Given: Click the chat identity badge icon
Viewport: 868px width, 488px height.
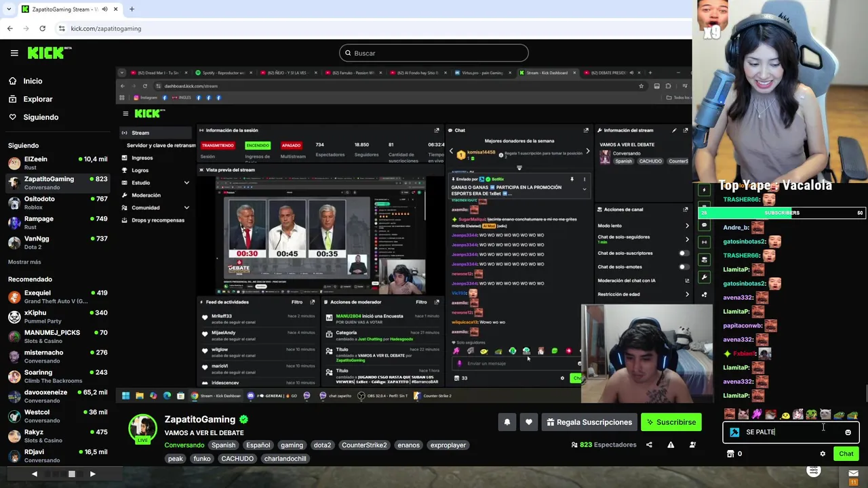Looking at the screenshot, I should [734, 432].
